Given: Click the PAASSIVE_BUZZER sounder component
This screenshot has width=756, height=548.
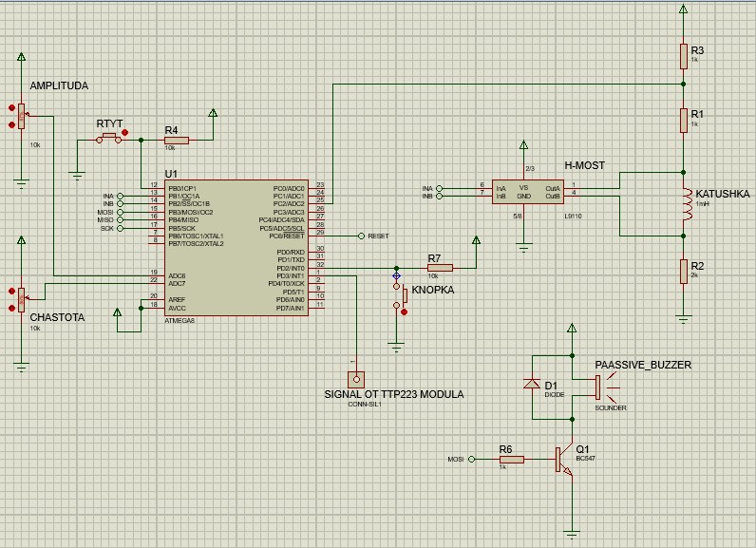Looking at the screenshot, I should (x=598, y=387).
